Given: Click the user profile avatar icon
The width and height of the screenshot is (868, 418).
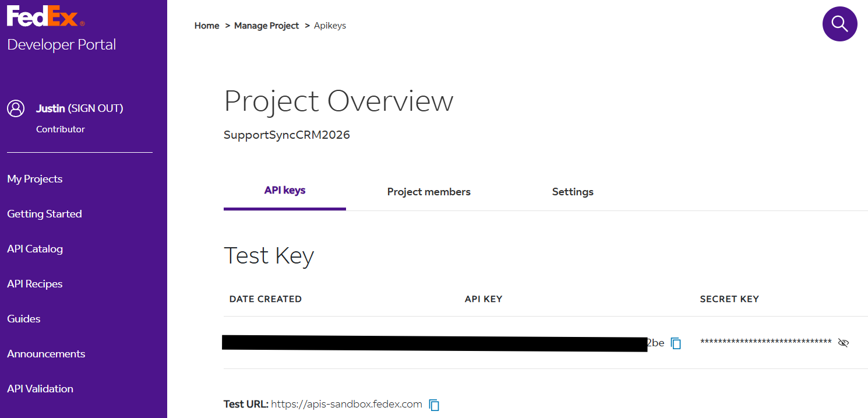Looking at the screenshot, I should click(16, 108).
